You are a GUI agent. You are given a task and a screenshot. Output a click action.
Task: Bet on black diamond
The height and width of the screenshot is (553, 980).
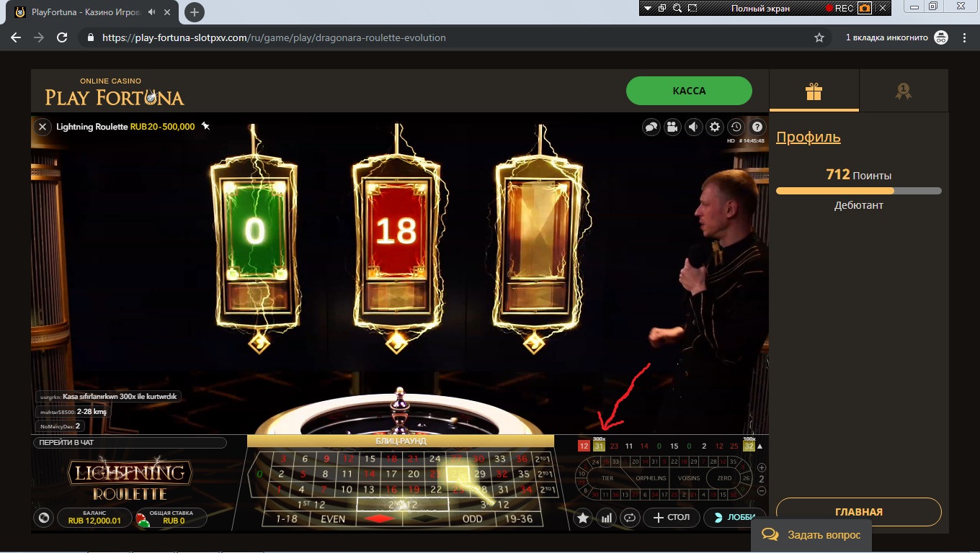[425, 518]
